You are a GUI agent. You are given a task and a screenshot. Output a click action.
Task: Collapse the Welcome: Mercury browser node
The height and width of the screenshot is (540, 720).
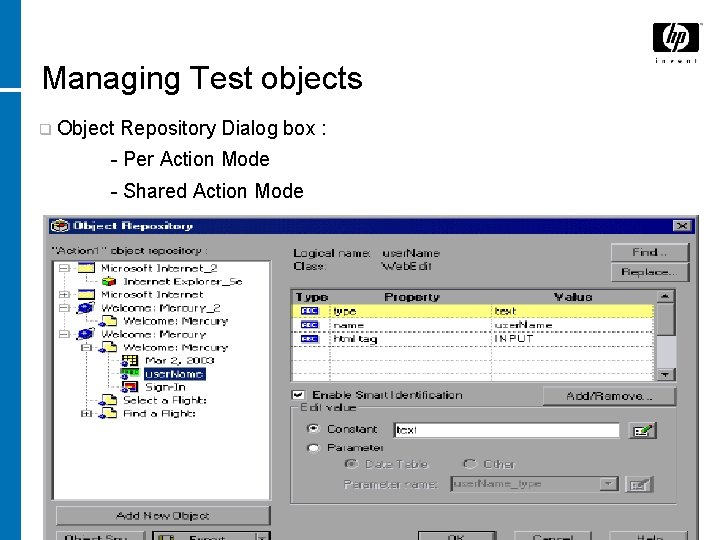click(64, 334)
